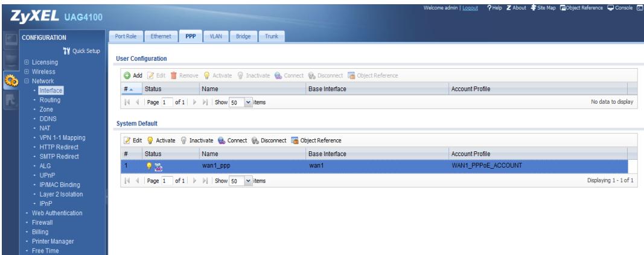Switch to the VLAN tab
The image size is (644, 255).
[x=215, y=37]
